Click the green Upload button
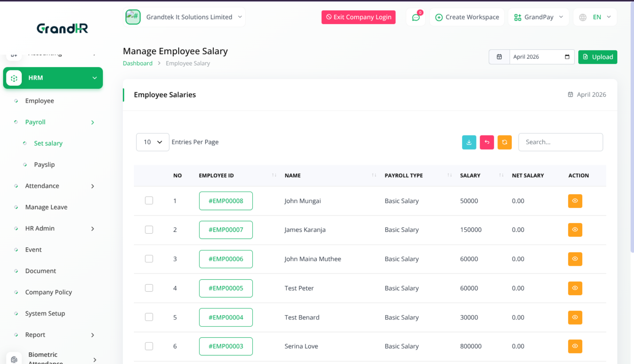 [x=597, y=57]
